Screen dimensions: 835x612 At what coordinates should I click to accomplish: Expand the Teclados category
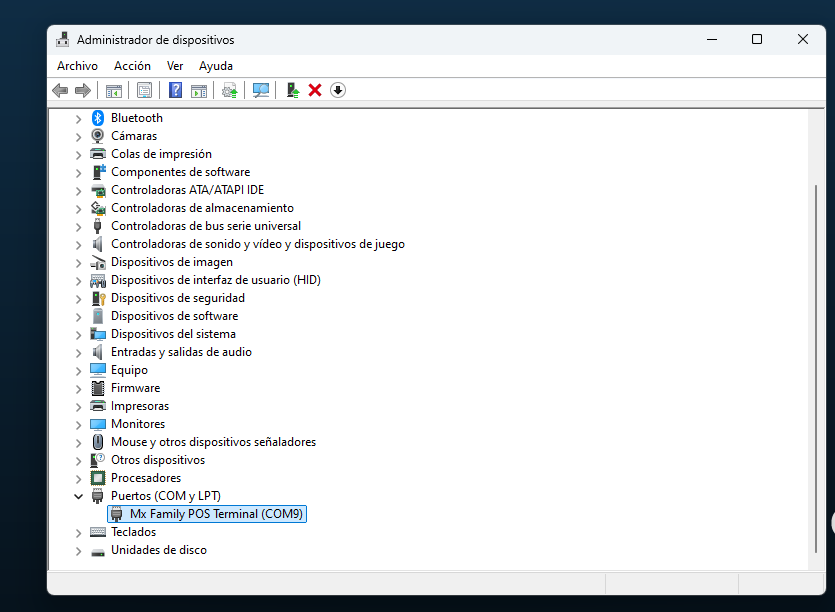click(79, 532)
